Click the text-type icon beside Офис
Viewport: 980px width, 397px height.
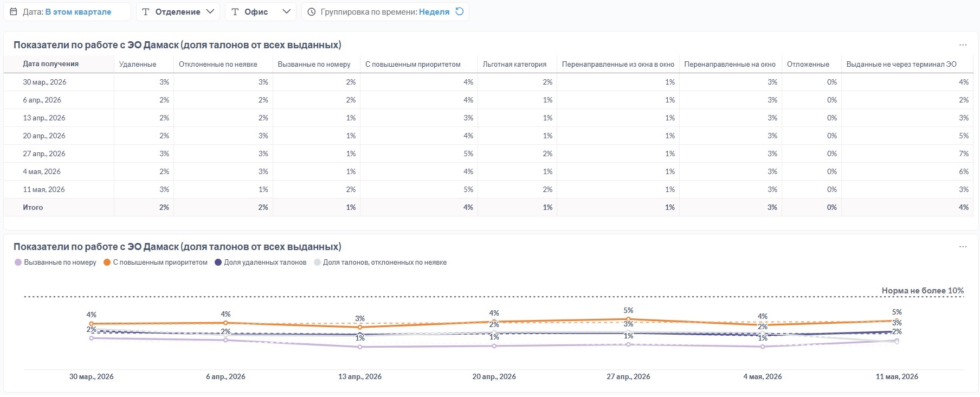pyautogui.click(x=235, y=11)
